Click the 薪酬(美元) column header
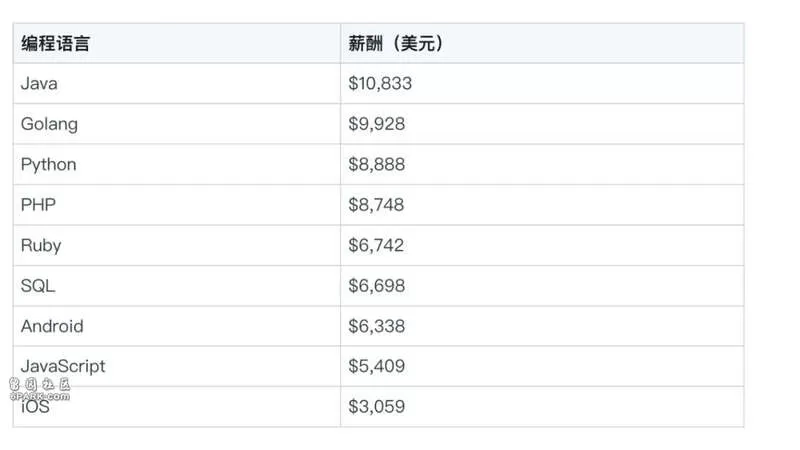This screenshot has height=450, width=800. coord(395,43)
